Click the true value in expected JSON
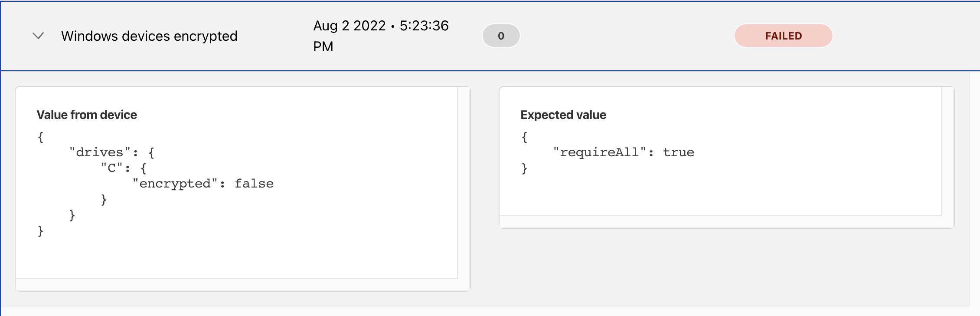This screenshot has height=316, width=980. [x=678, y=152]
